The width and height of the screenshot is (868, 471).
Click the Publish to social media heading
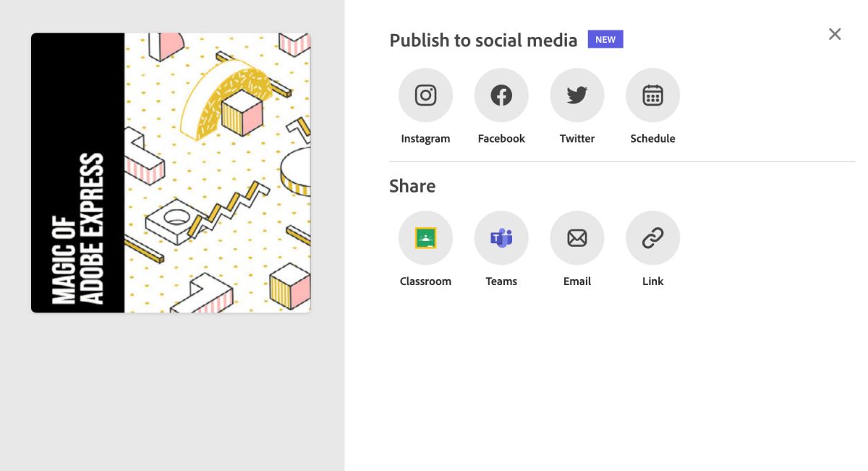pyautogui.click(x=483, y=41)
